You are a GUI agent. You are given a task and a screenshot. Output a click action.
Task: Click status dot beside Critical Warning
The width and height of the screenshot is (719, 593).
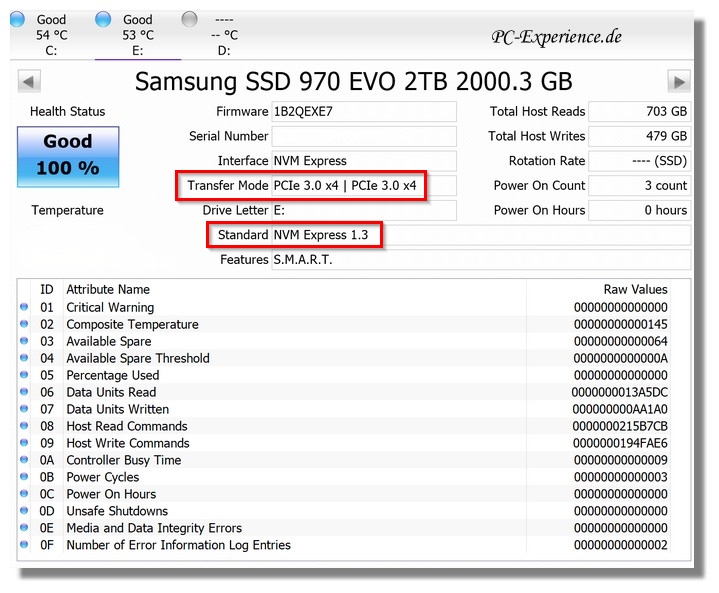point(24,308)
